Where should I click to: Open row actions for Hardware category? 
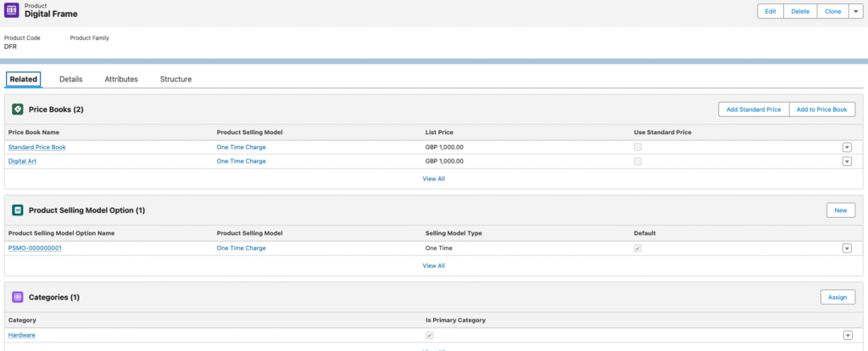[x=846, y=336]
